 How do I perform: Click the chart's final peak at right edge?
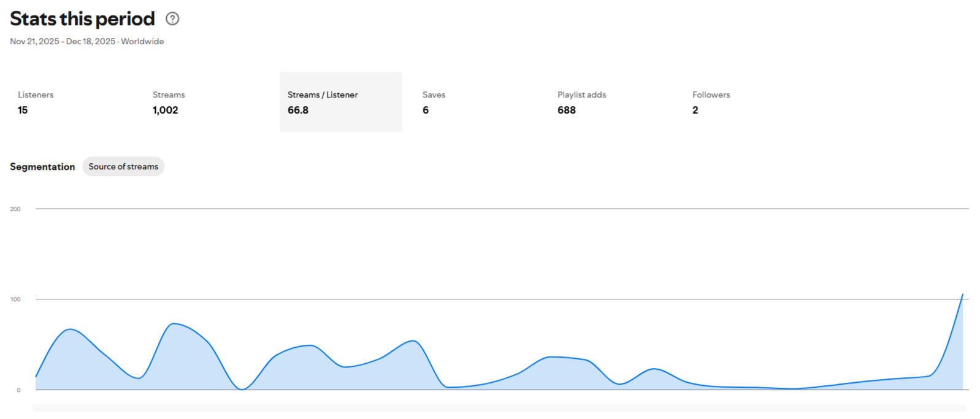point(962,295)
